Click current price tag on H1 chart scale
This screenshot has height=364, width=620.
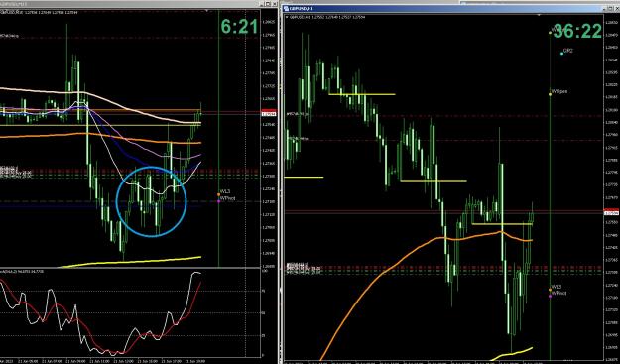click(x=612, y=212)
